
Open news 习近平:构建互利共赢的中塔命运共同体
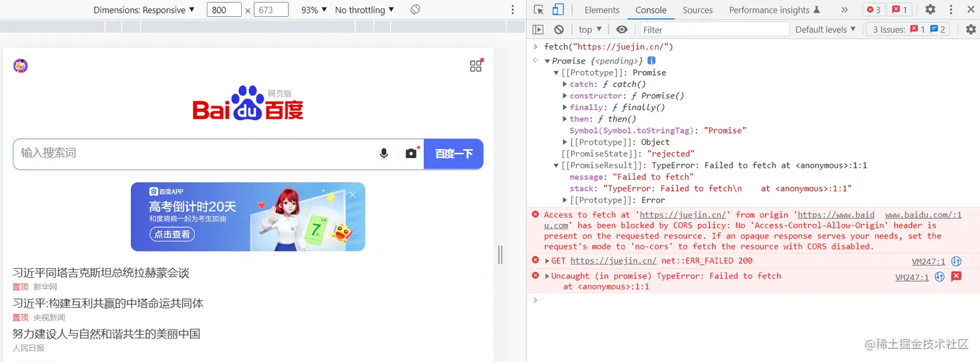coord(108,304)
